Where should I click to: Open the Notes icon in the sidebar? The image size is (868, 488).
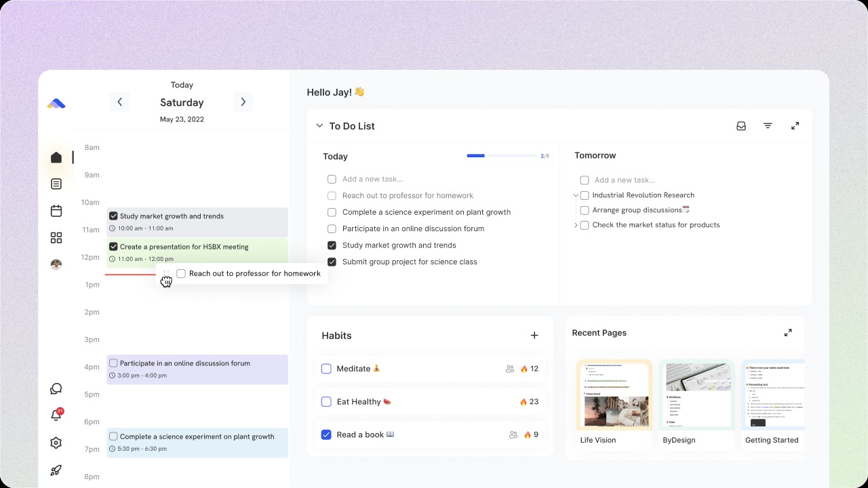(x=56, y=184)
